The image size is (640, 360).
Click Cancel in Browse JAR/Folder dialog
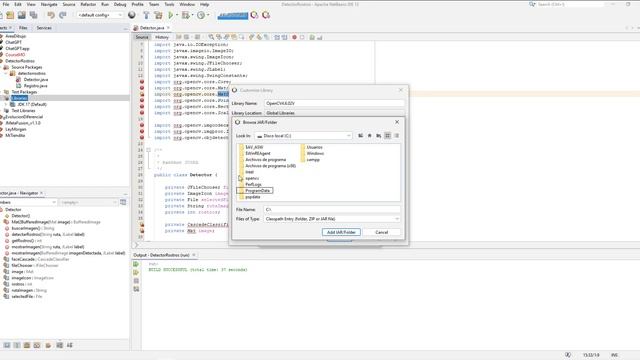point(382,232)
